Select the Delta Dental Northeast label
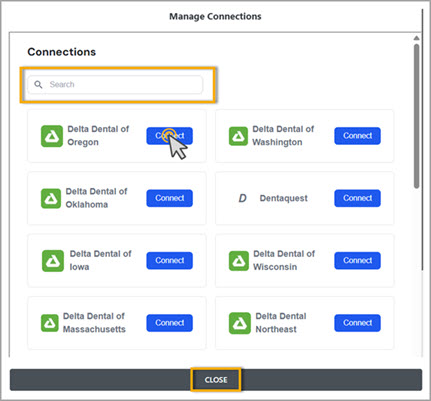Viewport: 431px width, 401px height. [281, 323]
